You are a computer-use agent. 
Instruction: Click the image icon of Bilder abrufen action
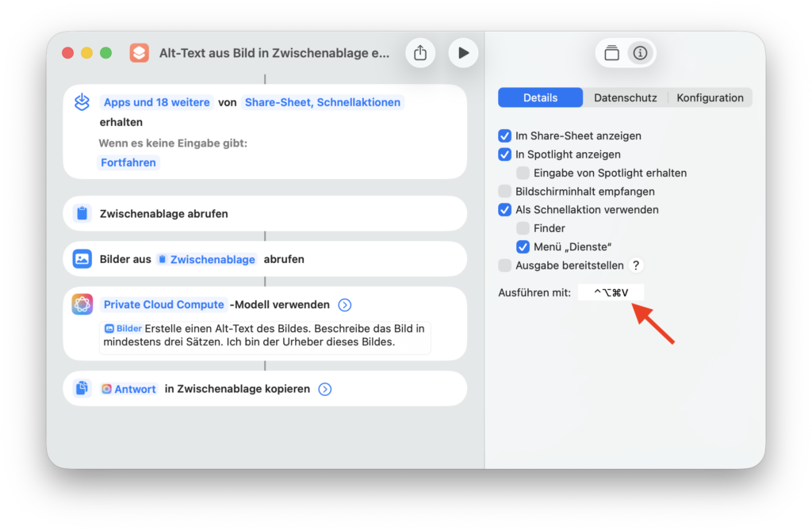[x=82, y=259]
